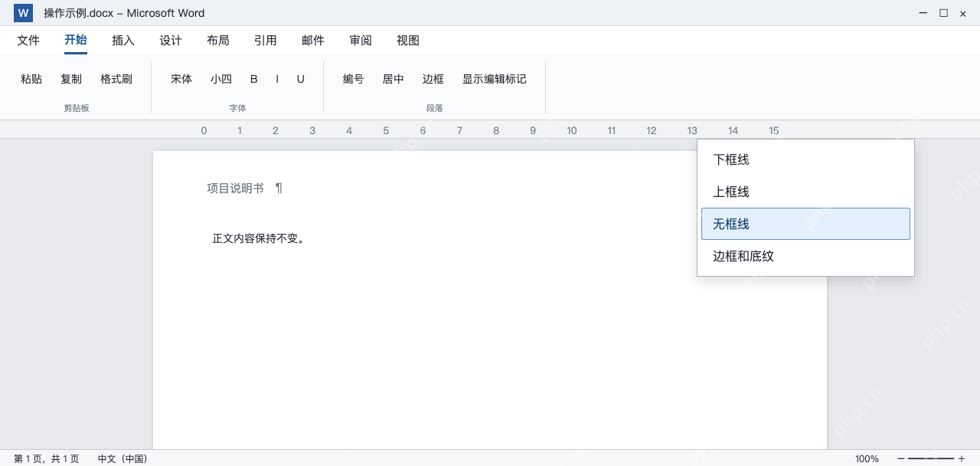Click the zoom slider track
The image size is (980, 466).
click(931, 458)
